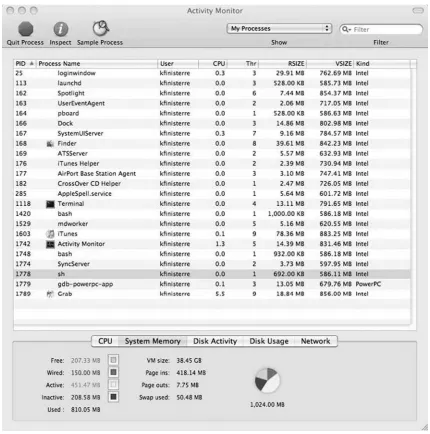
Task: Click the Used 810.05 MB value
Action: [x=85, y=410]
